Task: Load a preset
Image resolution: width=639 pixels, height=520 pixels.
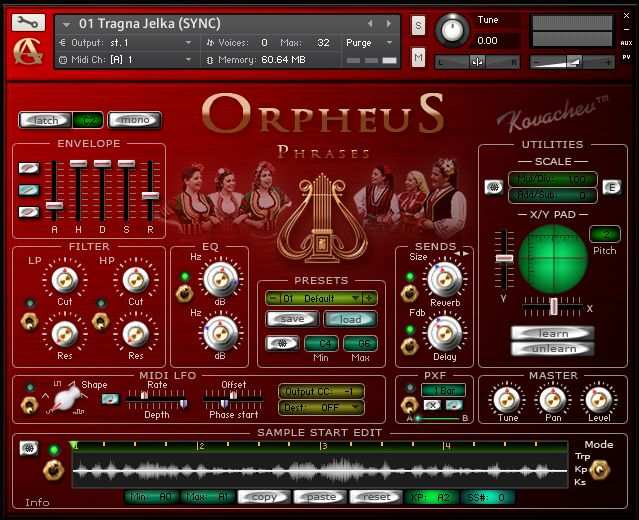Action: (350, 319)
